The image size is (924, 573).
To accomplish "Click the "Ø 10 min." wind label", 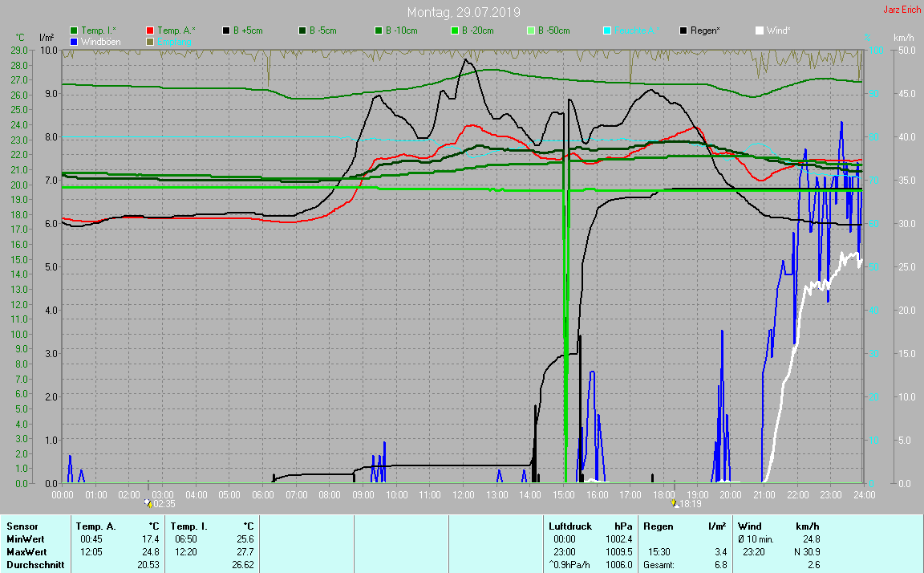I will (756, 539).
